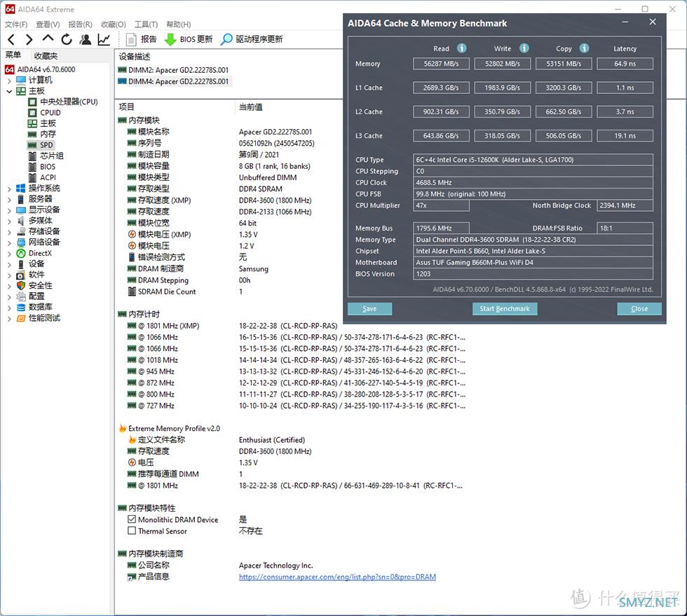
Task: Select the DirectX tree item
Action: [34, 253]
